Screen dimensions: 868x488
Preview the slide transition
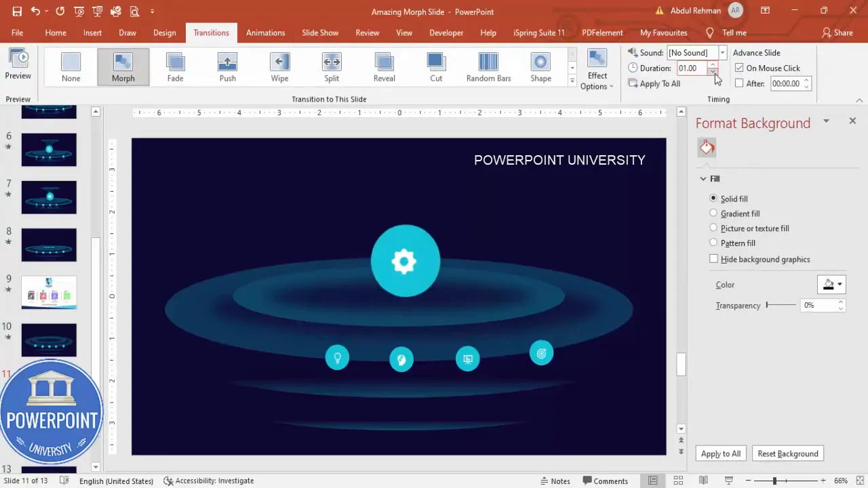pos(18,65)
